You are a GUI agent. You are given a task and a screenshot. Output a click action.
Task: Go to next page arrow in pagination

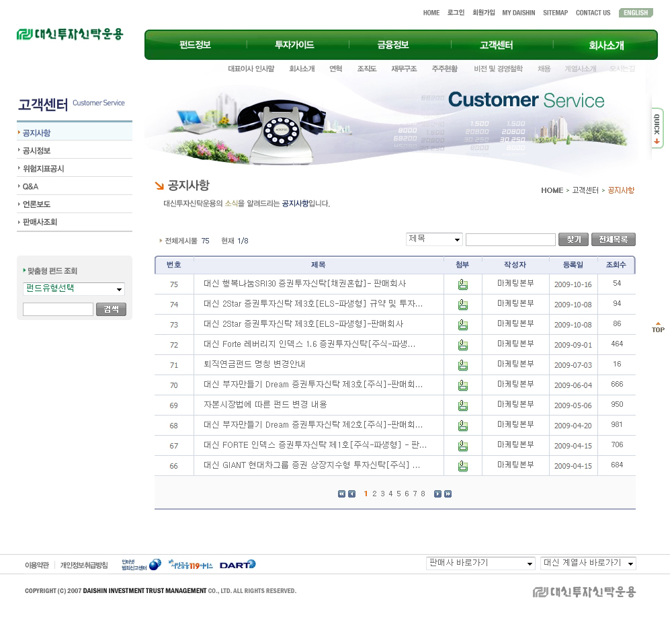tap(437, 494)
